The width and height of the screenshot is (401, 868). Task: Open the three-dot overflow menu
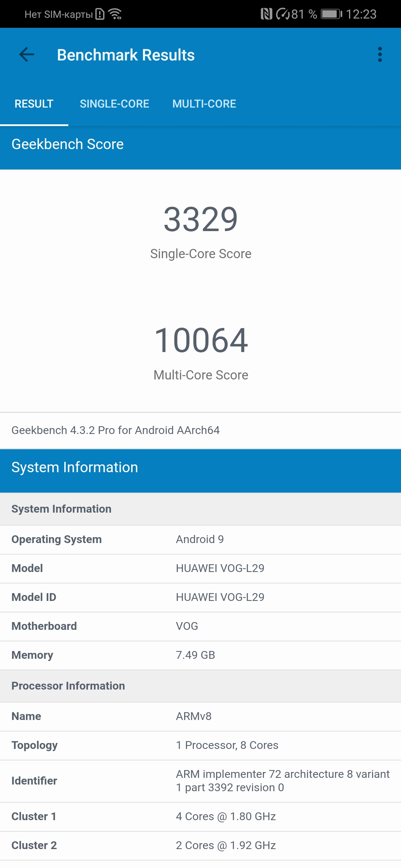[379, 55]
